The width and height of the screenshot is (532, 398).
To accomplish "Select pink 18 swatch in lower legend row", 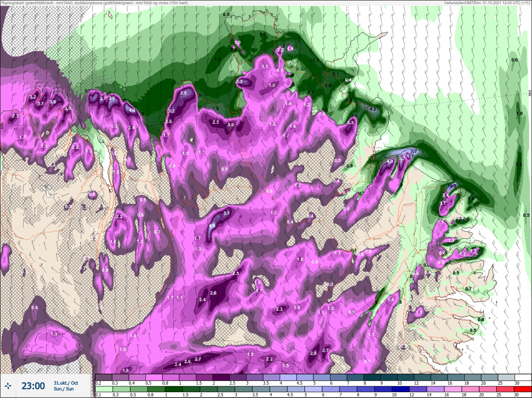I will tap(471, 389).
